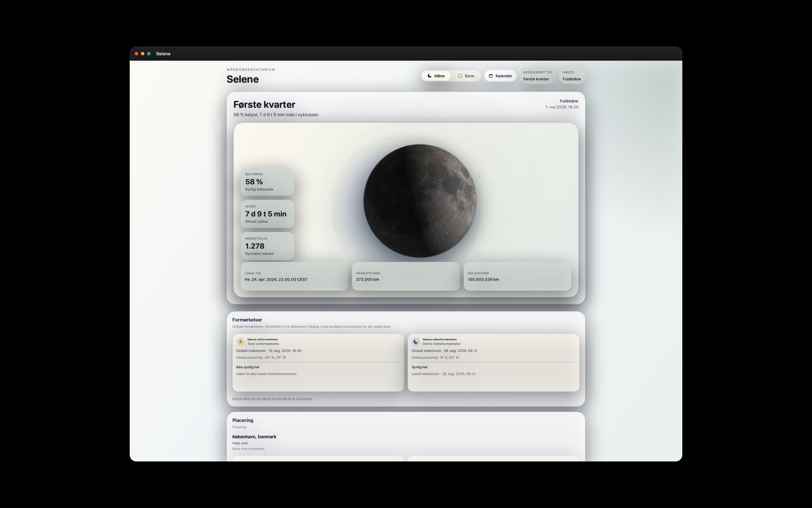This screenshot has height=508, width=812.
Task: Select the Måneafstand 373.000 km card
Action: tap(406, 276)
